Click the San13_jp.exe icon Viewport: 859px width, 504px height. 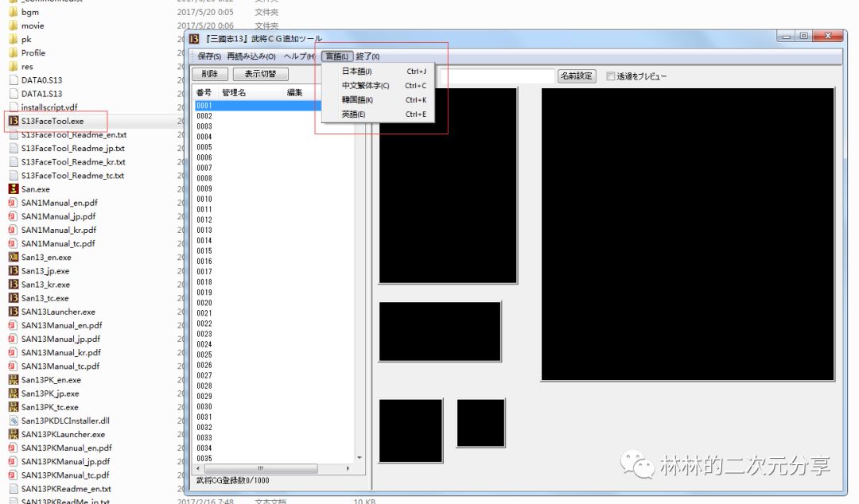click(x=14, y=270)
